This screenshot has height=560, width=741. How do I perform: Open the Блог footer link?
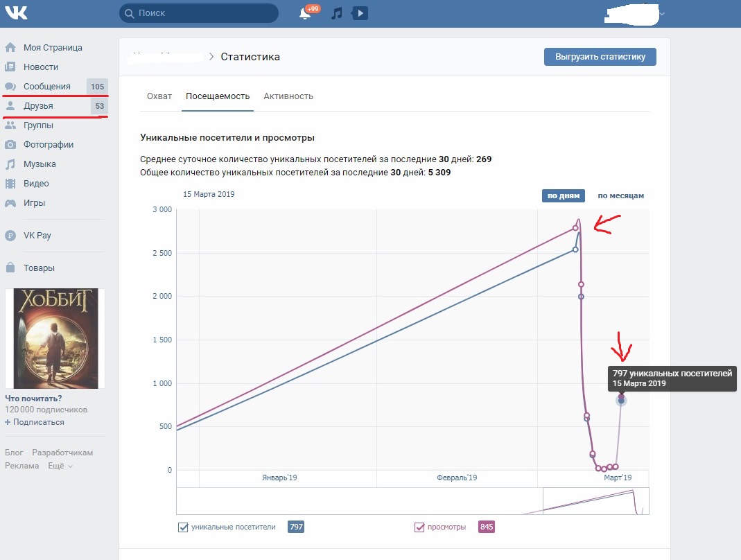[14, 453]
